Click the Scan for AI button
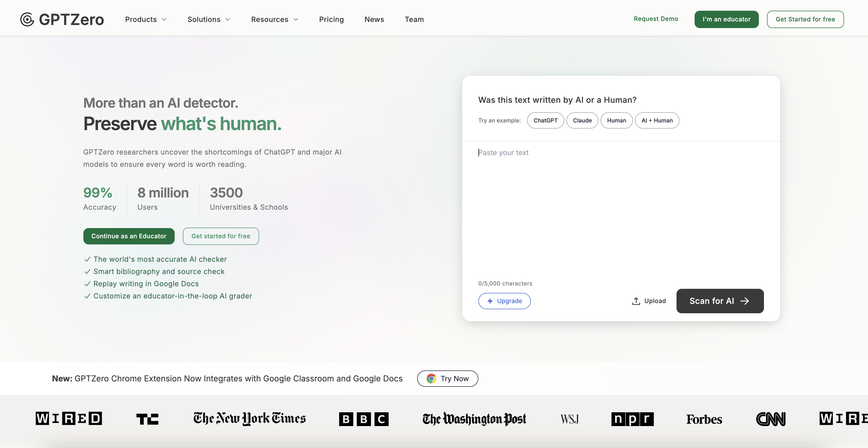 click(720, 301)
